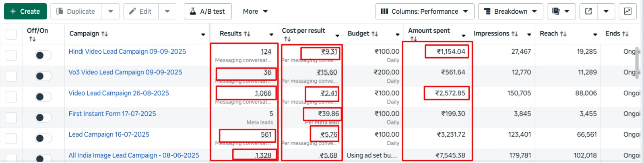Expand the Breakdown dropdown
Viewport: 644px width, 163px height.
click(510, 11)
